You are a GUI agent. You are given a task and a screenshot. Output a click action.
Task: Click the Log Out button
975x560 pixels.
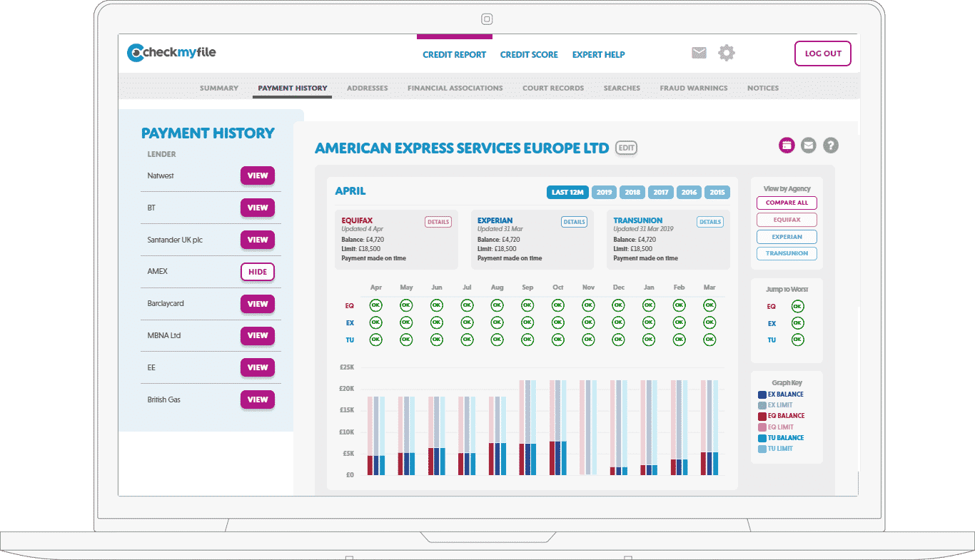click(x=823, y=54)
